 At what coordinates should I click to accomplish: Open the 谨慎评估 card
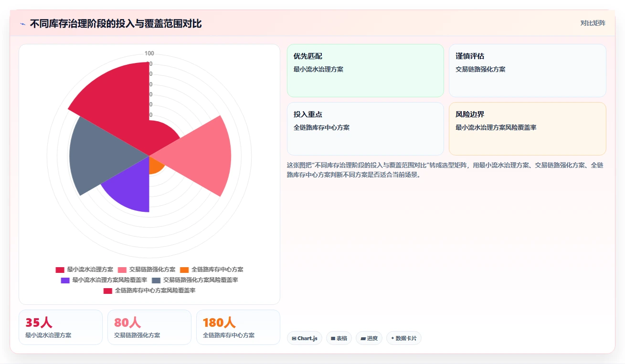pos(528,71)
